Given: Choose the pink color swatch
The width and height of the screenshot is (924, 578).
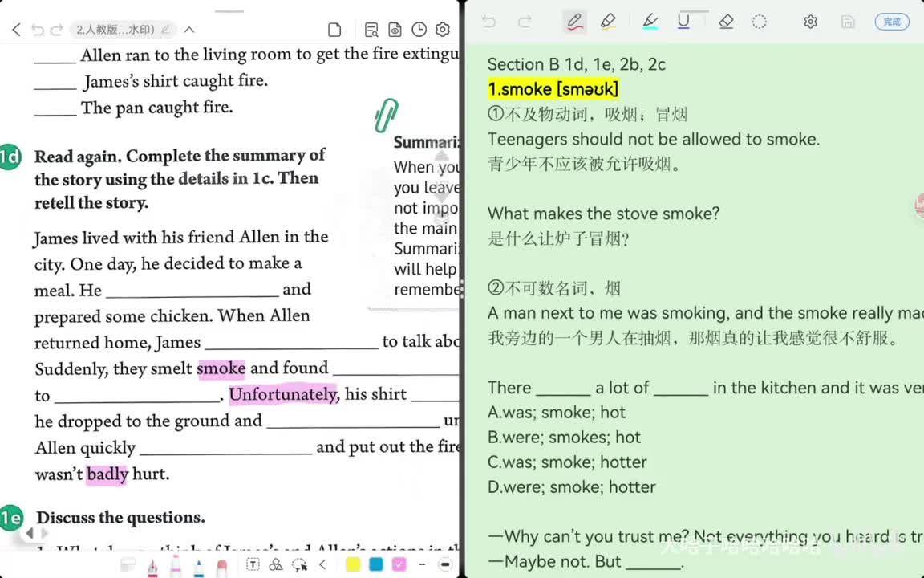Looking at the screenshot, I should pos(399,565).
